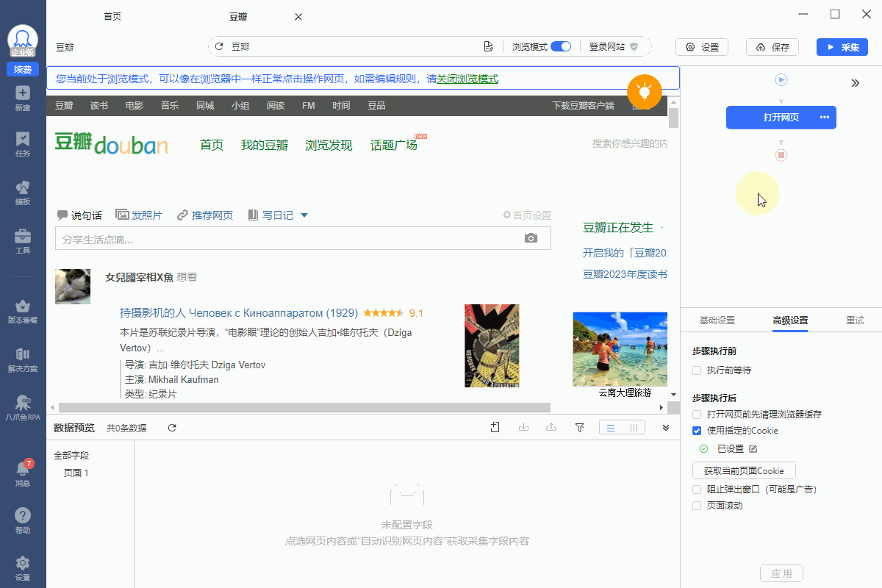882x588 pixels.
Task: Click the workflow red stop node
Action: 781,155
